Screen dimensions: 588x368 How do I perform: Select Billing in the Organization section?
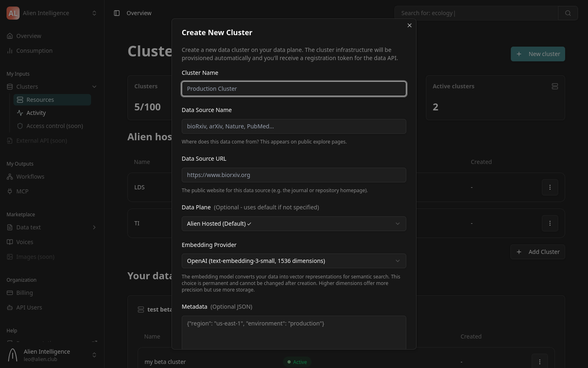pyautogui.click(x=24, y=293)
